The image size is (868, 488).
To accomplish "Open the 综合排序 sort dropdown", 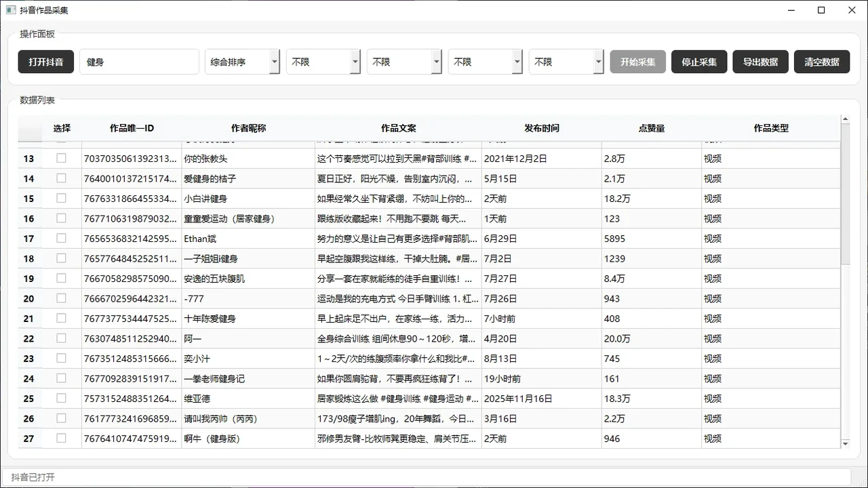I will pos(242,62).
